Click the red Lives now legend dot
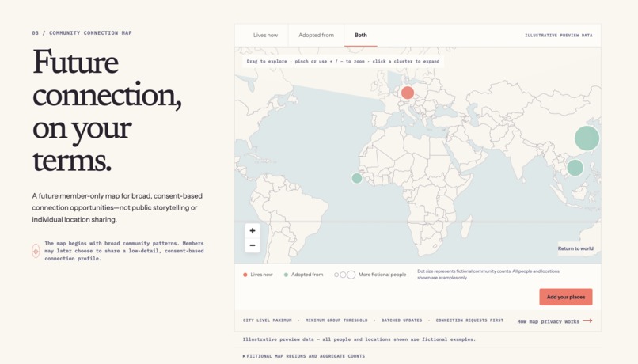This screenshot has height=364, width=638. (245, 275)
